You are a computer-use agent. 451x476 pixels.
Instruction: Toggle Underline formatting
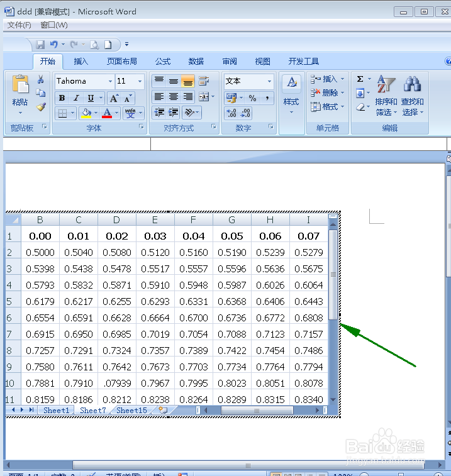91,98
